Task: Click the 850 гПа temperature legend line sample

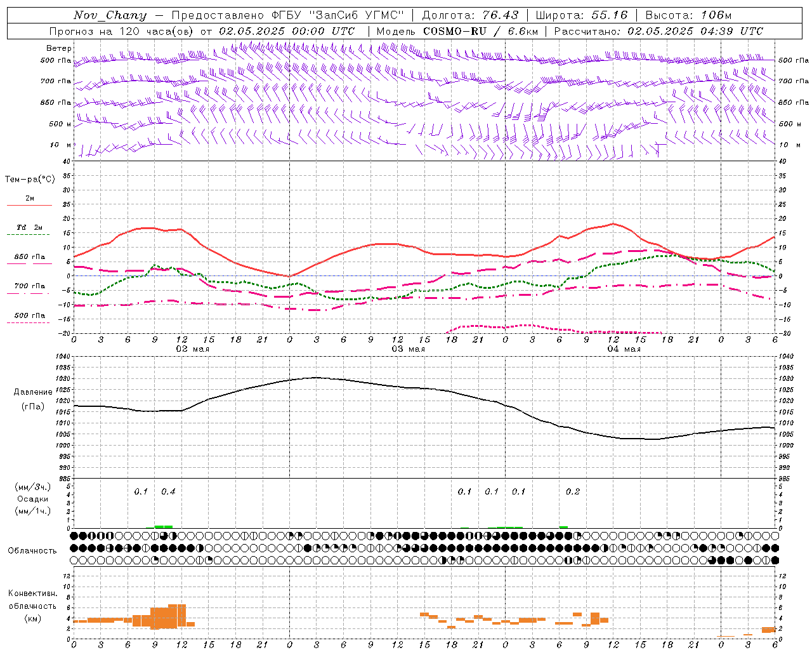Action: tap(29, 264)
